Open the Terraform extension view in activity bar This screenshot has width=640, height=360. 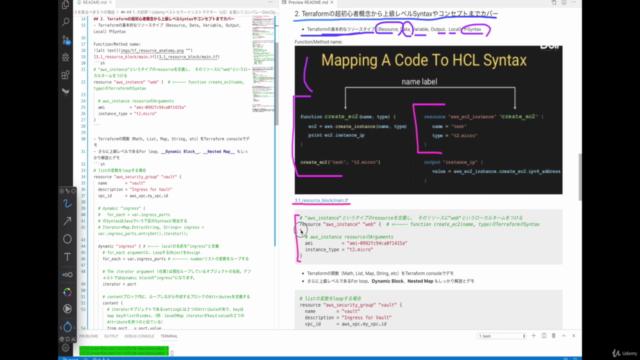65,92
